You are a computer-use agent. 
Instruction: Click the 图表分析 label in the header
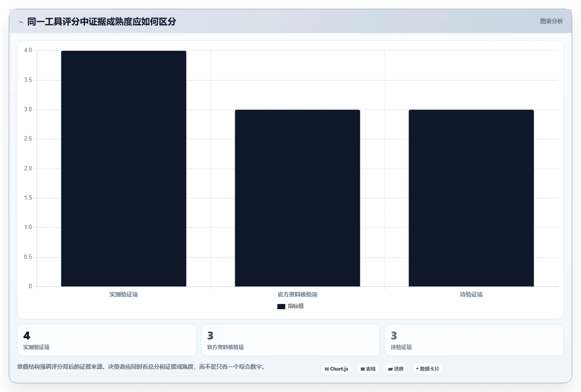click(x=551, y=21)
